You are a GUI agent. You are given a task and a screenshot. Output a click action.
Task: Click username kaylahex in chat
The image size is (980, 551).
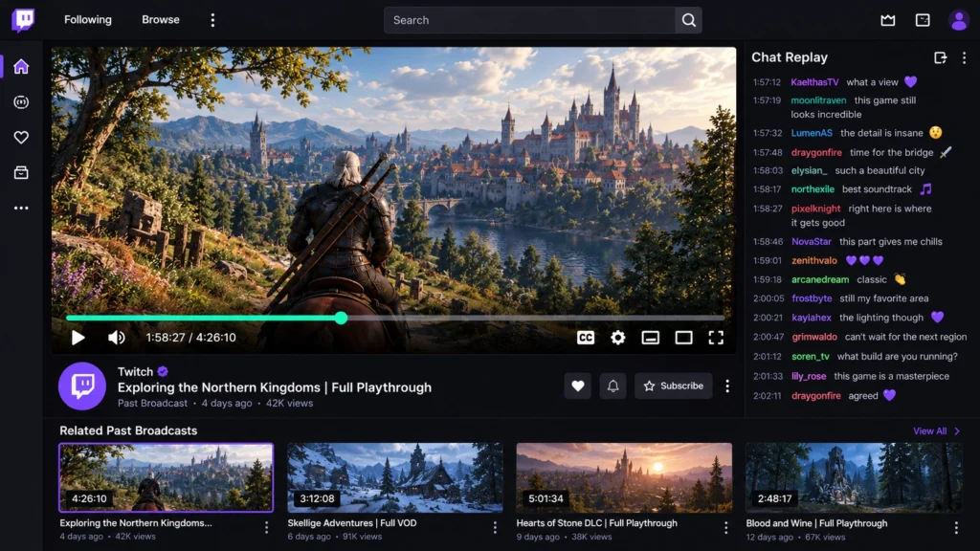[x=812, y=318]
